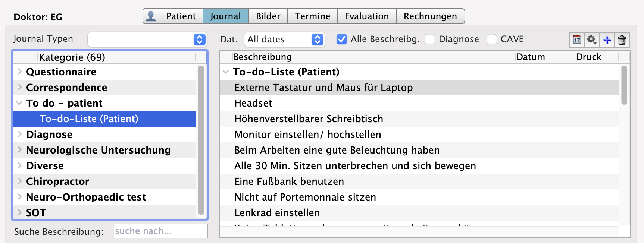Select the Höhenverstellbarer Schreibtisch entry
Screen dimensions: 644x243
[309, 119]
